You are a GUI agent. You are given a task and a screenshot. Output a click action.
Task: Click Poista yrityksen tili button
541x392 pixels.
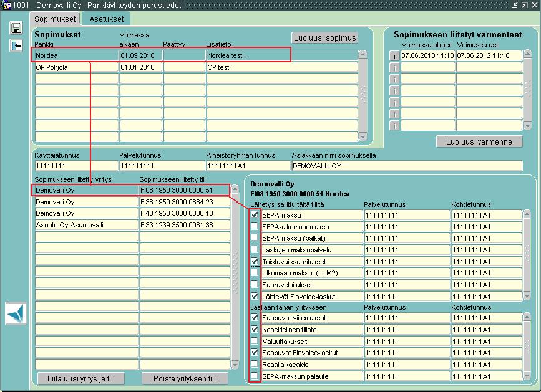click(x=185, y=378)
